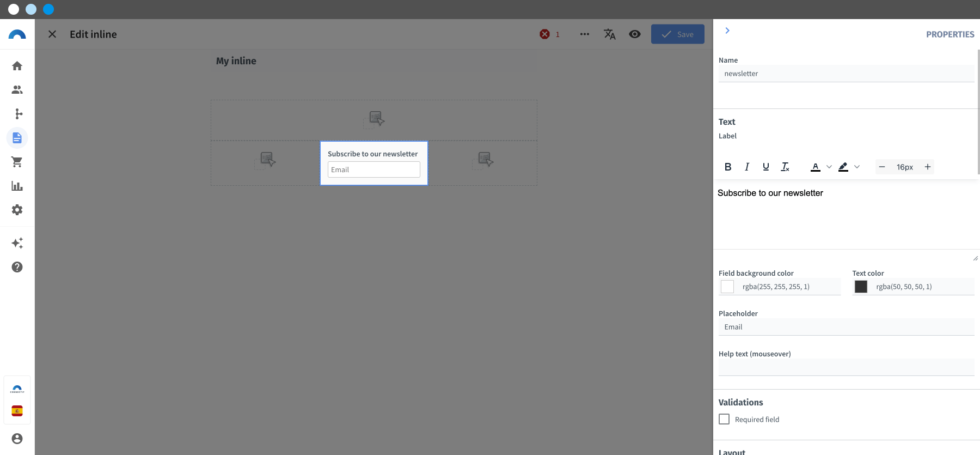Click the Validations section heading
Image resolution: width=980 pixels, height=455 pixels.
(740, 402)
